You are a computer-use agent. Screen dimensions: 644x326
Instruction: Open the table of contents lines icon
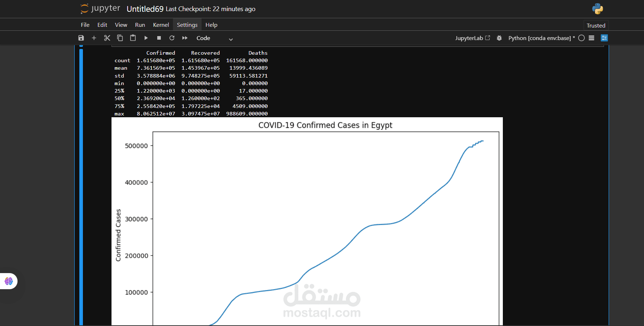(x=591, y=38)
